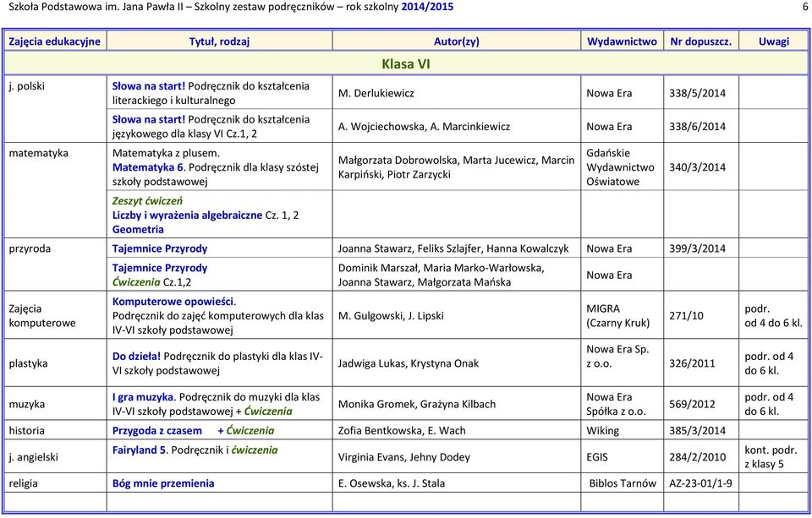Select publisher 'MIGRA (Czarny Kruk)'
Image resolution: width=812 pixels, height=518 pixels.
tap(617, 316)
